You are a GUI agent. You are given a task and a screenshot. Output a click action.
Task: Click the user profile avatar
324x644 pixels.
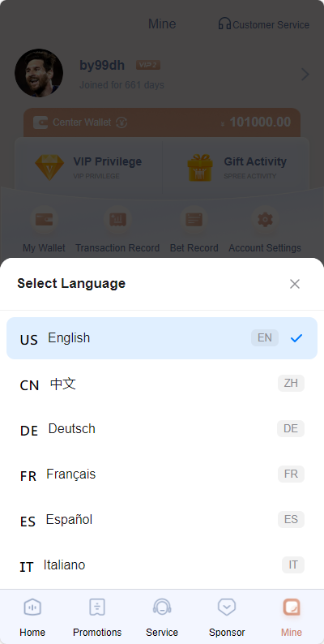pos(39,73)
